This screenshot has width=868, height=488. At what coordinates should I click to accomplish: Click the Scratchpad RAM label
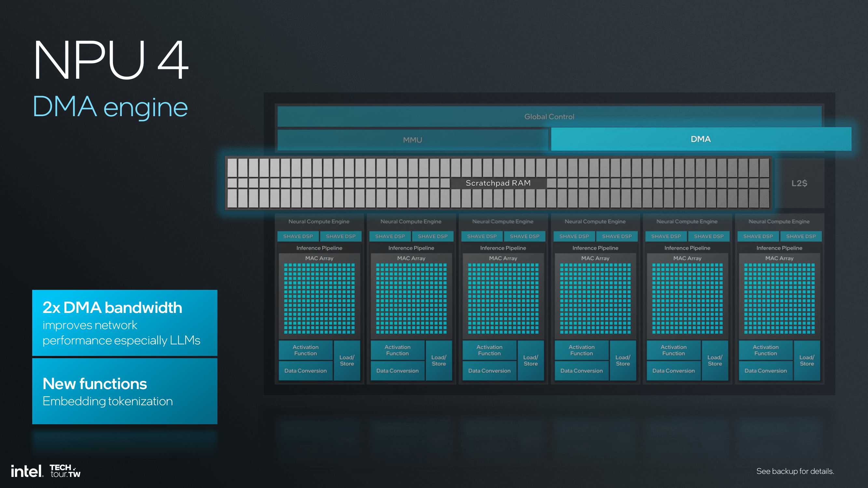[x=498, y=183]
